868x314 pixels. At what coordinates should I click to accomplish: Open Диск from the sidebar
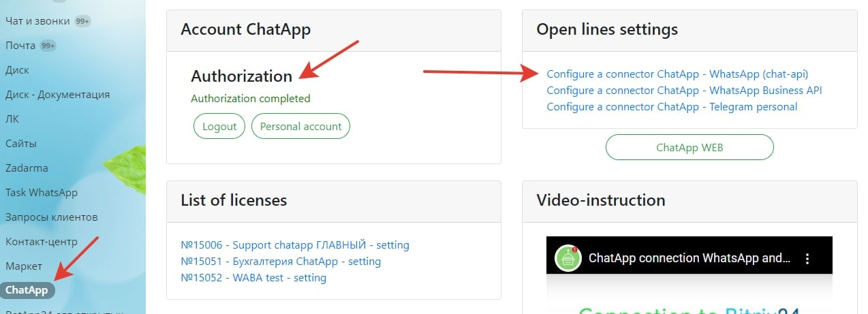(17, 70)
